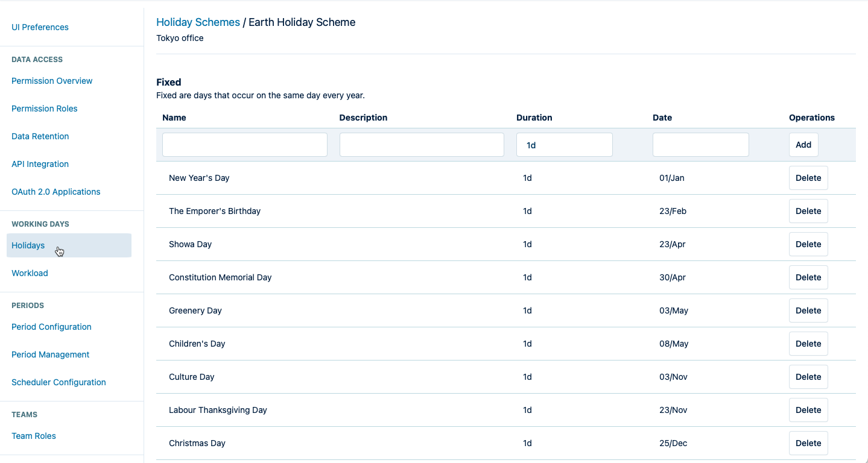
Task: Open the Holiday Schemes breadcrumb link
Action: tap(198, 22)
